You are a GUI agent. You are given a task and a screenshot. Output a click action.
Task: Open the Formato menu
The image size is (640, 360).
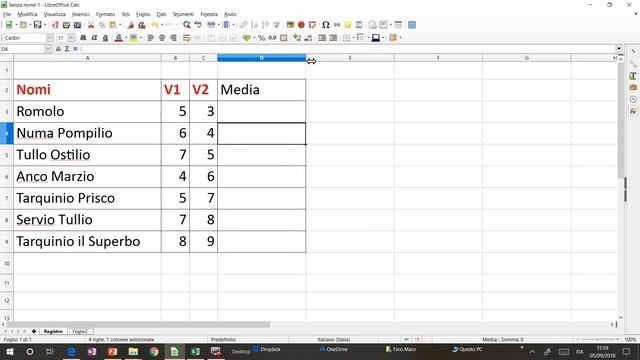(106, 14)
